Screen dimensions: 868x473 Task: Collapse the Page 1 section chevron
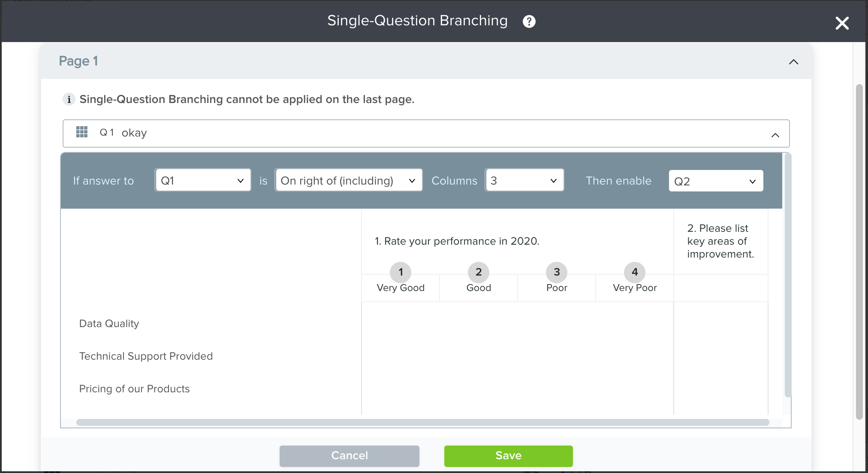point(793,62)
